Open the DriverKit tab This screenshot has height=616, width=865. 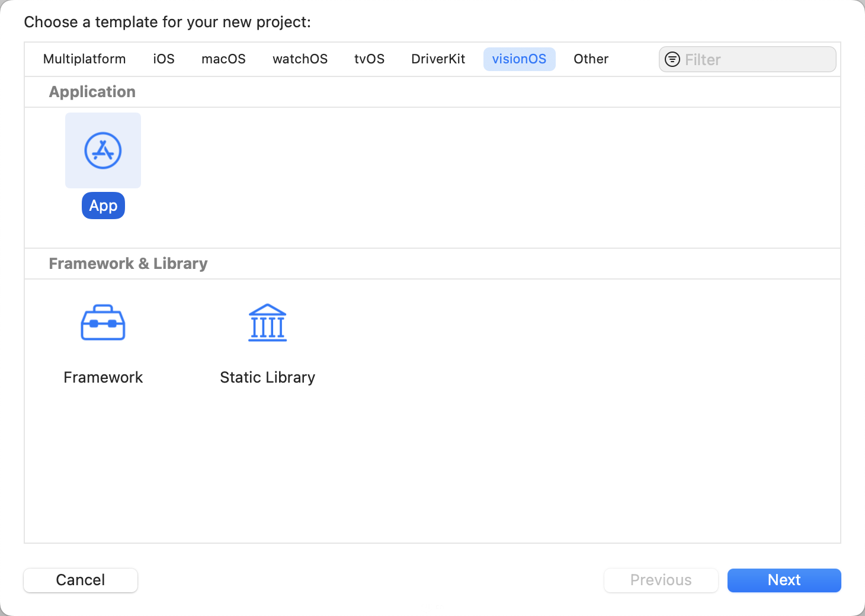(438, 59)
